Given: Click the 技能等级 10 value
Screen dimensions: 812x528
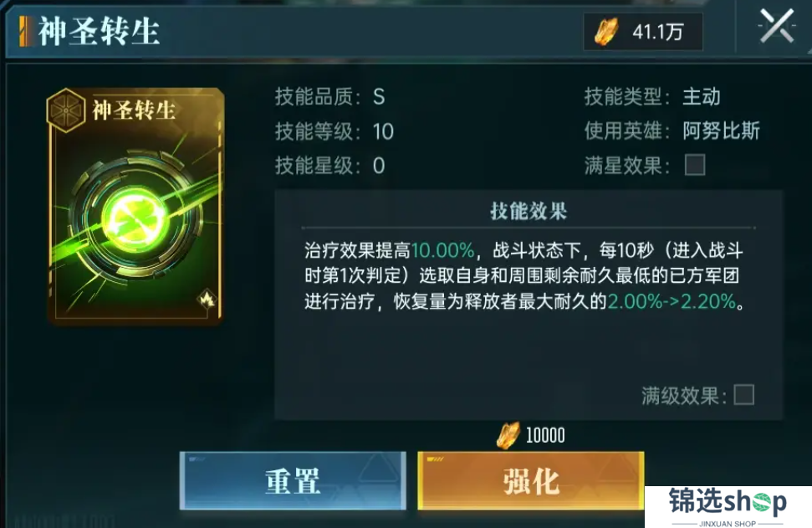Looking at the screenshot, I should [383, 131].
